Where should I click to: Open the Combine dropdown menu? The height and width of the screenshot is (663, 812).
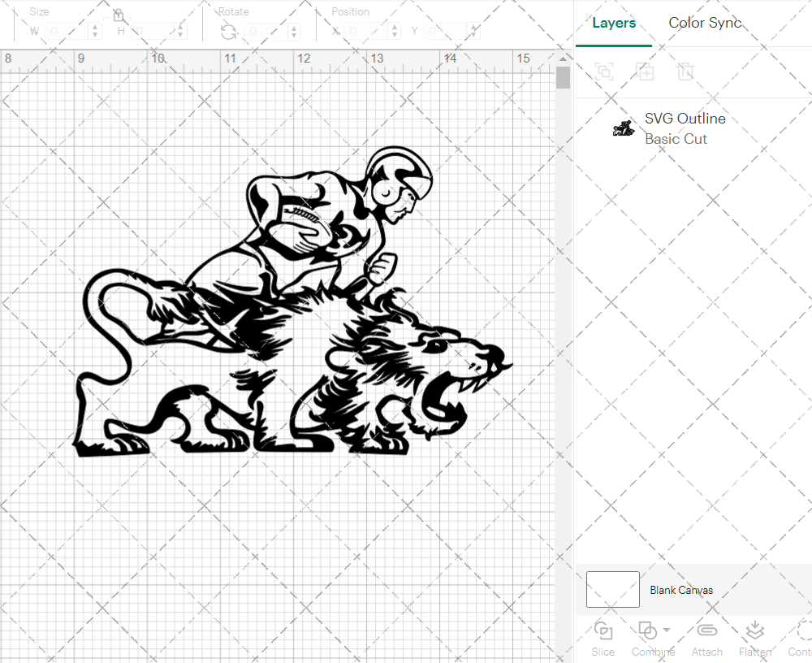[x=667, y=630]
